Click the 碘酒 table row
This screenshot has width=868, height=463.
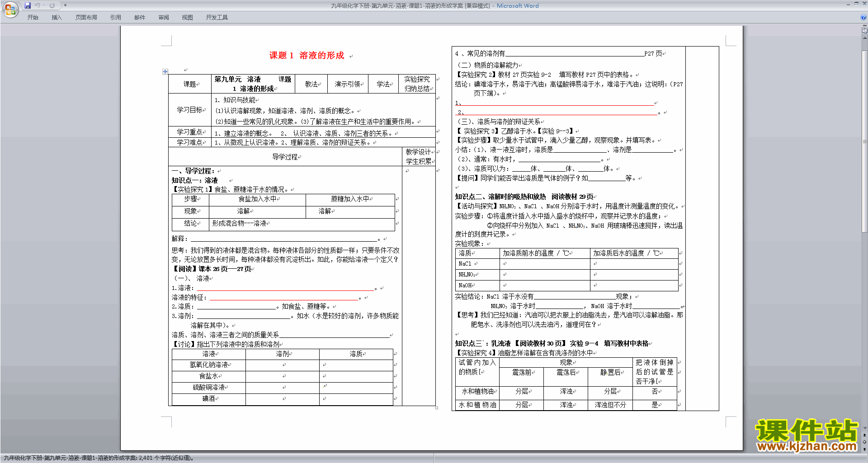283,399
